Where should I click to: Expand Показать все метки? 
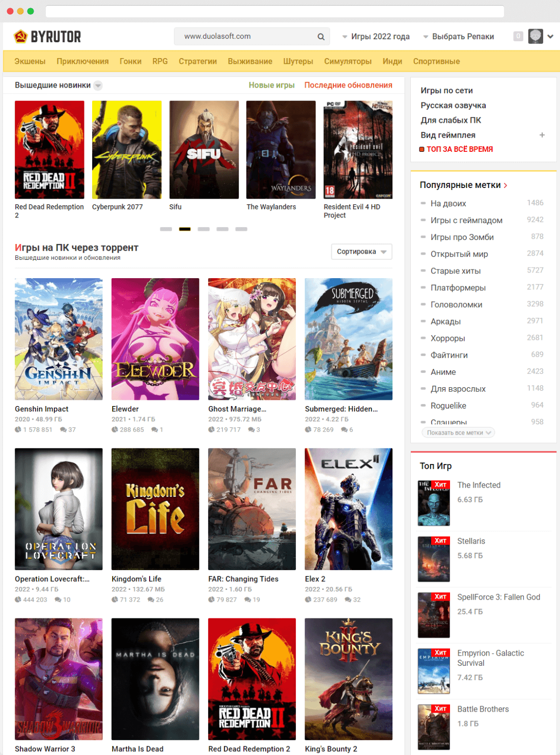point(458,433)
